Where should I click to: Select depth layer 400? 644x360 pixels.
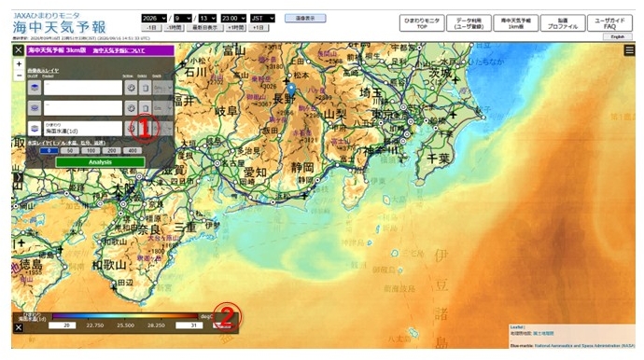point(133,151)
